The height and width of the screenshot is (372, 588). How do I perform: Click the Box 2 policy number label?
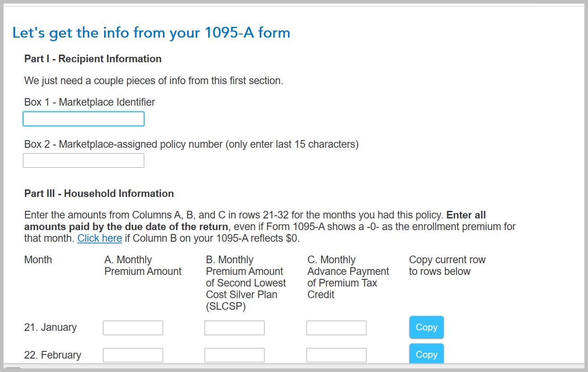click(x=191, y=144)
